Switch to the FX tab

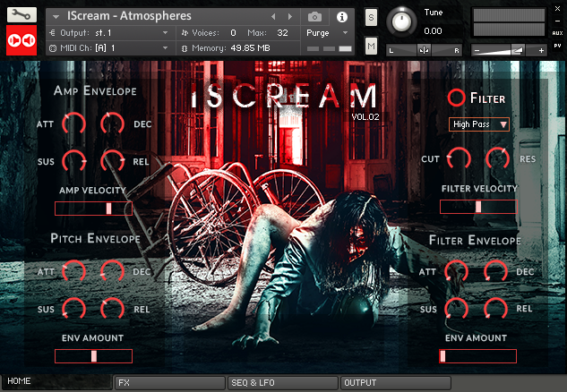(x=170, y=382)
